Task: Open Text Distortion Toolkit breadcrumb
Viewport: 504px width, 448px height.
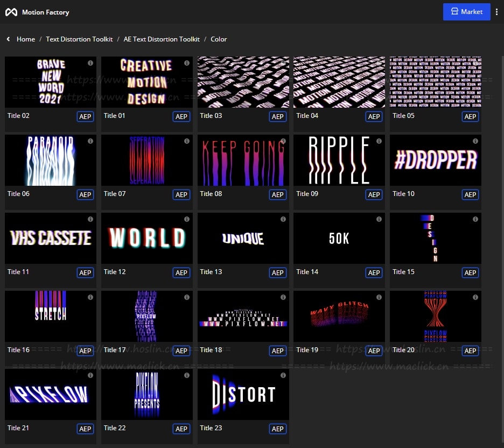Action: 79,39
